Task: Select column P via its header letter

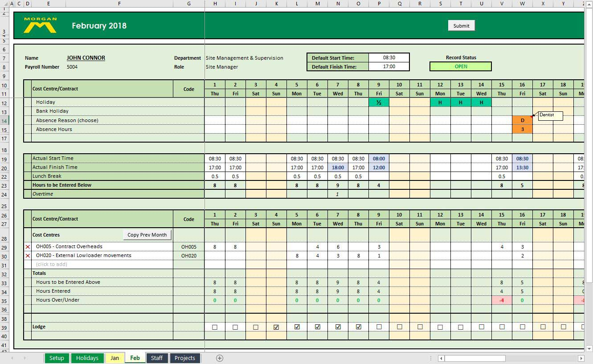Action: click(379, 4)
